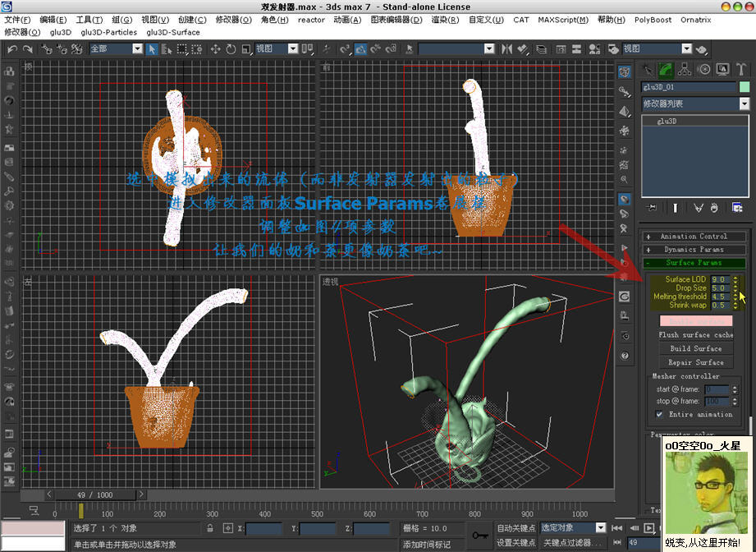Click the Redo arrow in the toolbar
The image size is (756, 552).
28,48
